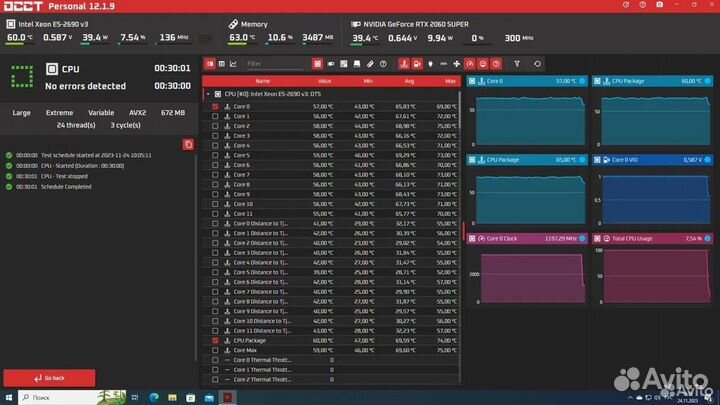The height and width of the screenshot is (405, 720).
Task: Click the 'CPU - Test stopped' log entry
Action: coord(64,176)
